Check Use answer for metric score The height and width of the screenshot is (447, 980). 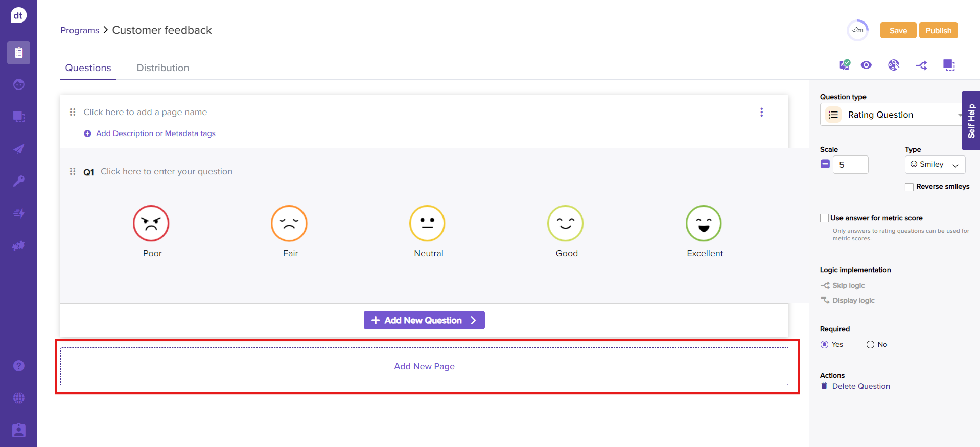click(x=824, y=218)
